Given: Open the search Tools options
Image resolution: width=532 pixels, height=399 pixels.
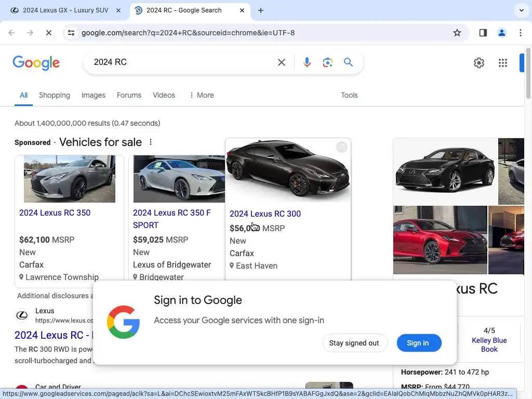Looking at the screenshot, I should point(349,96).
